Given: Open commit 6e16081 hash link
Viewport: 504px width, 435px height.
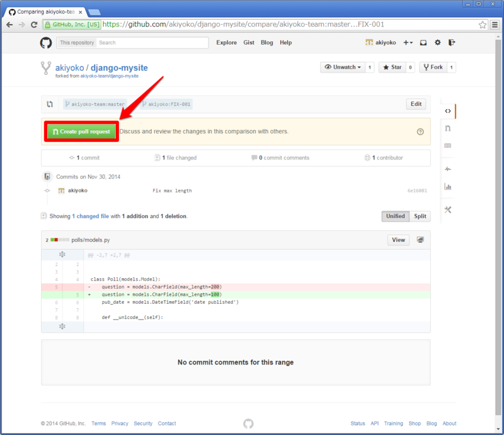Looking at the screenshot, I should [x=417, y=190].
